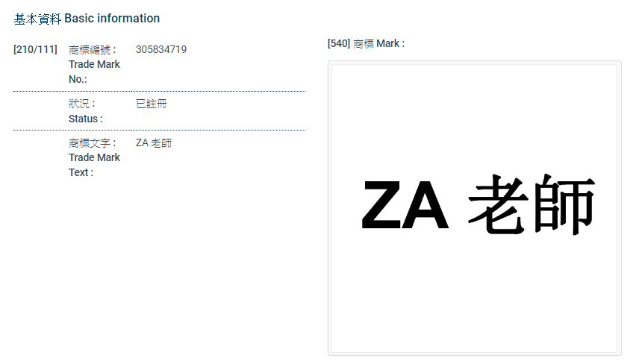
Task: Click the 基本資料 Chinese heading text
Action: (x=37, y=19)
